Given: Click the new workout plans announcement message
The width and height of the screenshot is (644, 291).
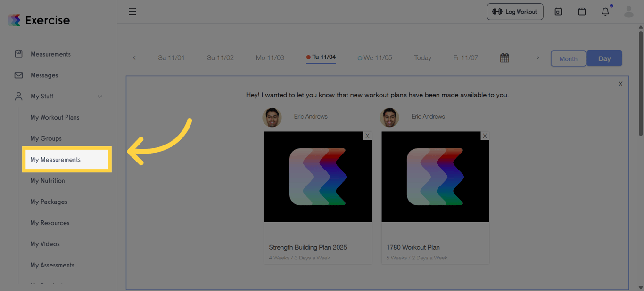Looking at the screenshot, I should 377,95.
